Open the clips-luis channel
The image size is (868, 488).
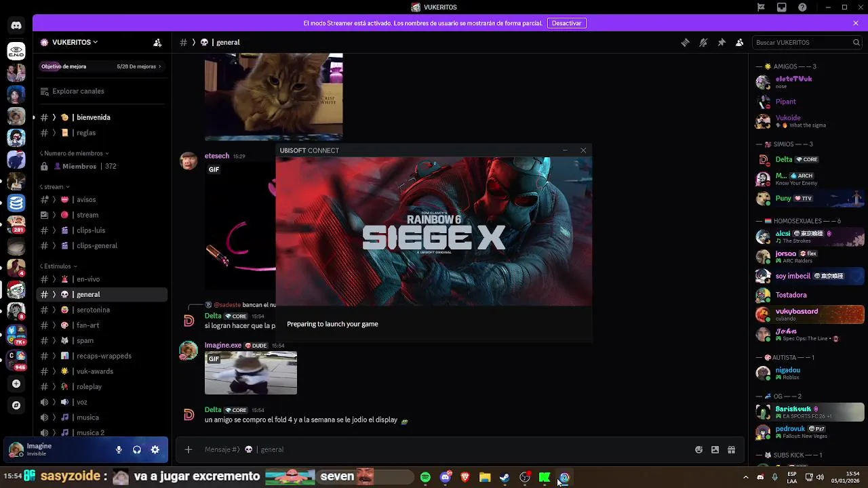pos(102,230)
